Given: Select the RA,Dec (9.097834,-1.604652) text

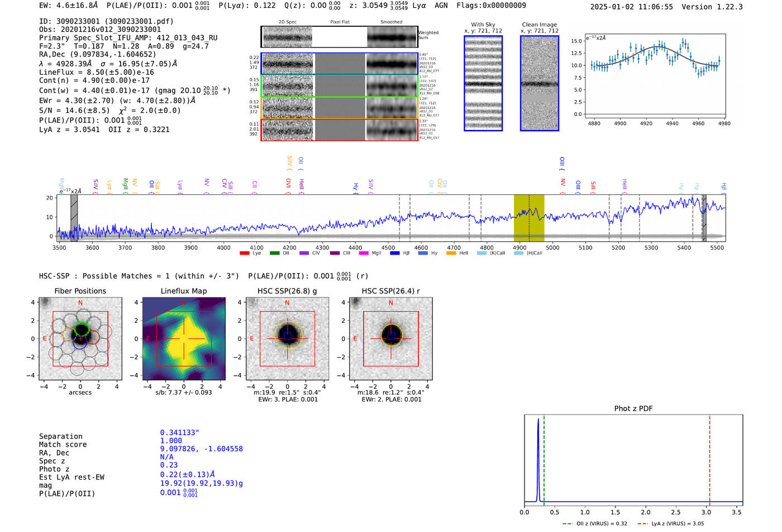Looking at the screenshot, I should click(x=98, y=54).
